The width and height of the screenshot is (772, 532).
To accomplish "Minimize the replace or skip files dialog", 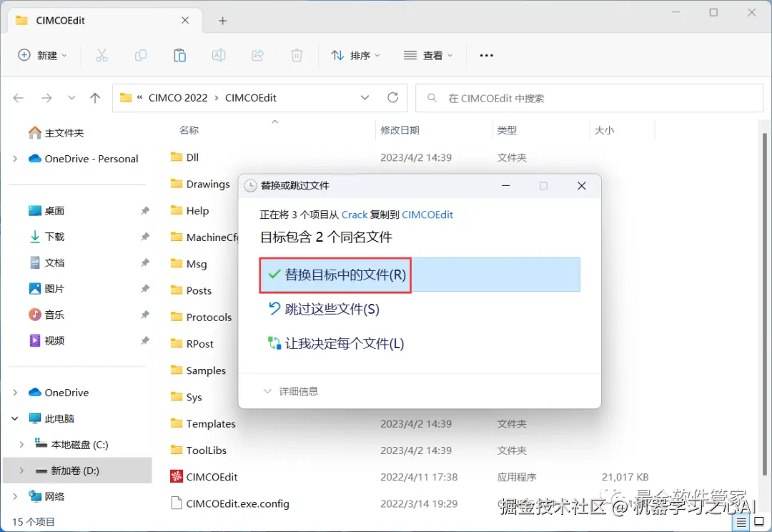I will point(505,186).
